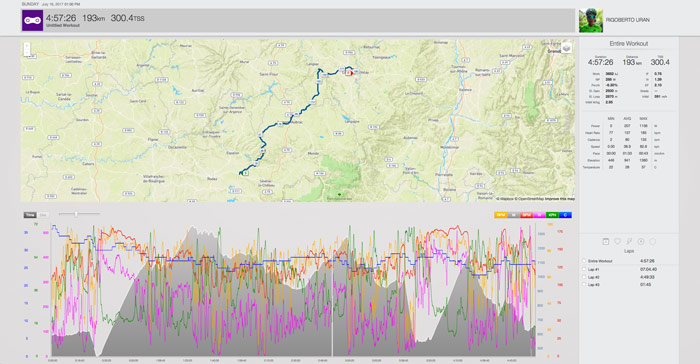This screenshot has width=700, height=364.
Task: Open the calendar icon above Laps
Action: coord(606,242)
